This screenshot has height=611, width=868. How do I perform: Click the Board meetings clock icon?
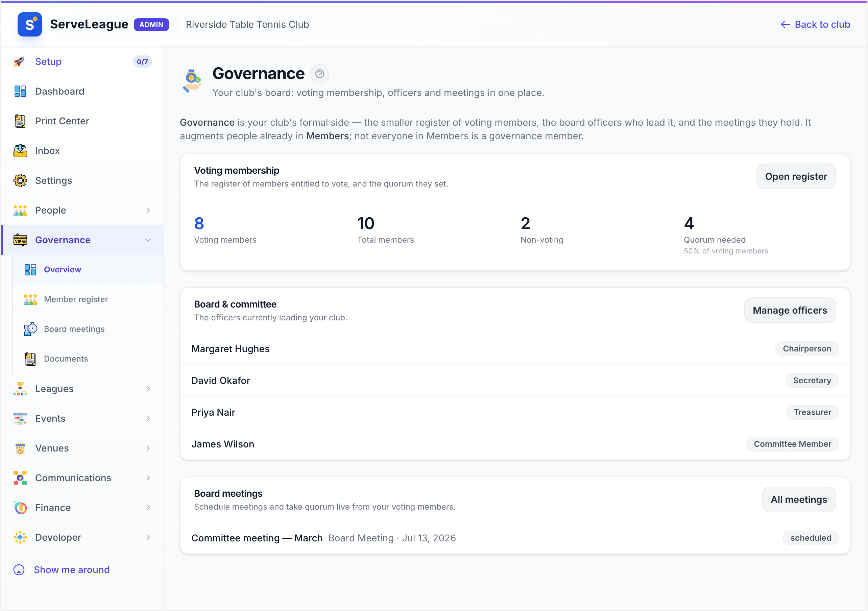(x=30, y=329)
